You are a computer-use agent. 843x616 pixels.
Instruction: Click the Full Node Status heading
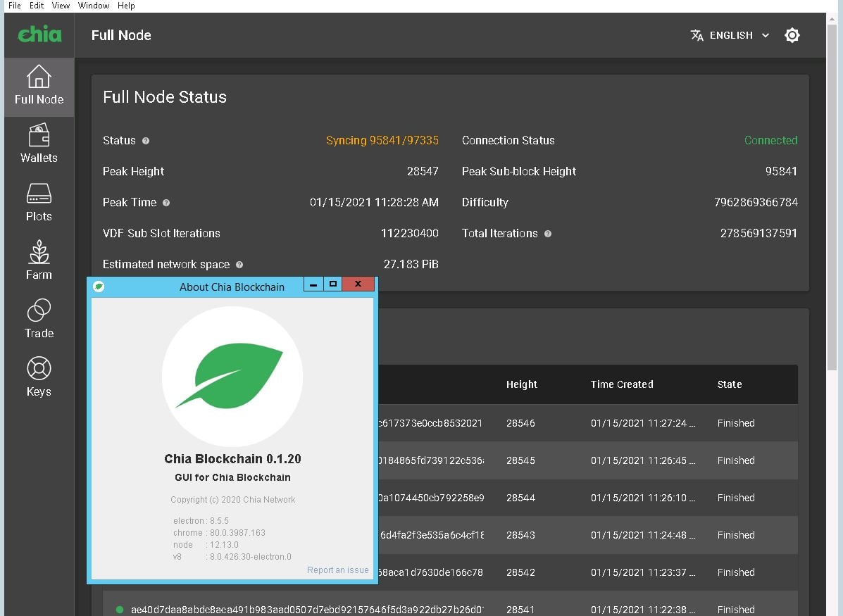pyautogui.click(x=165, y=96)
